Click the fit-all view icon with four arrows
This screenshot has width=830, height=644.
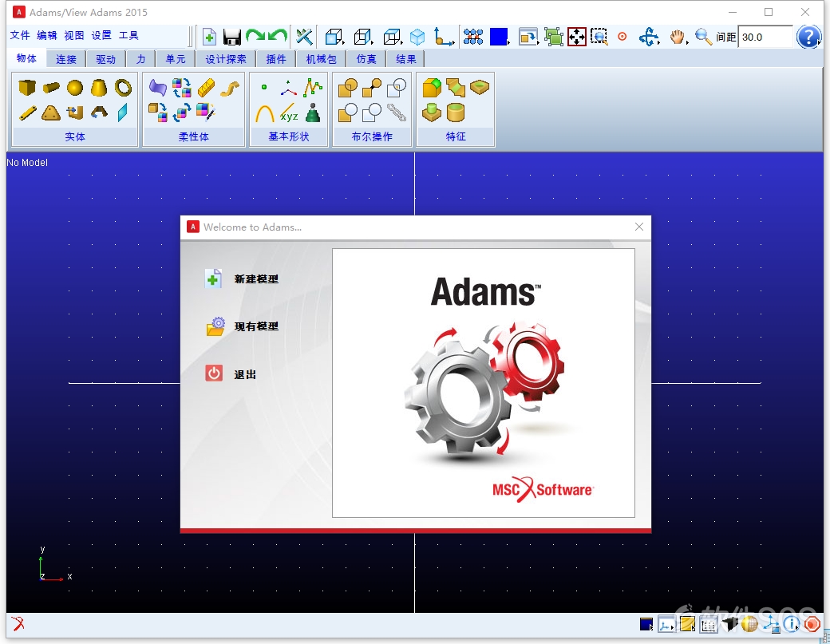(x=576, y=37)
